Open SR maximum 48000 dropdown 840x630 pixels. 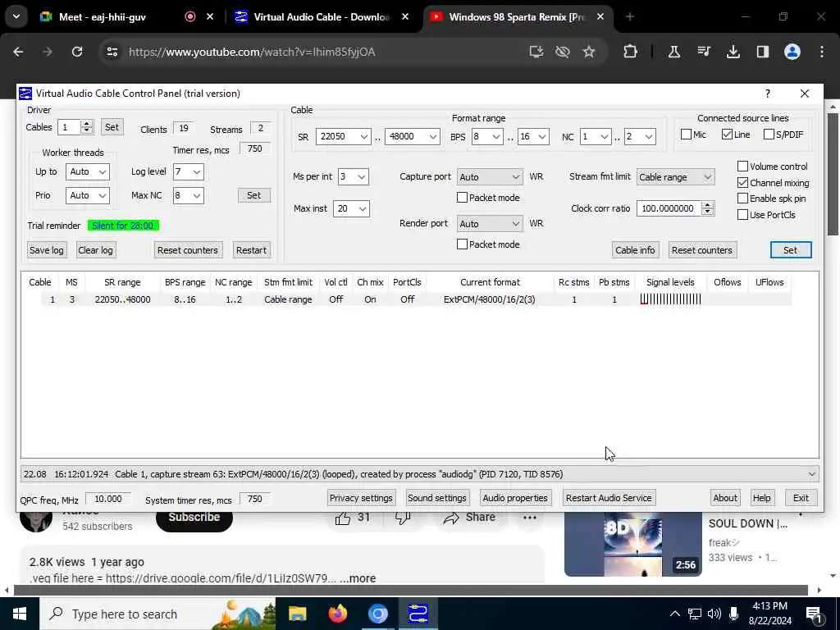click(x=412, y=137)
